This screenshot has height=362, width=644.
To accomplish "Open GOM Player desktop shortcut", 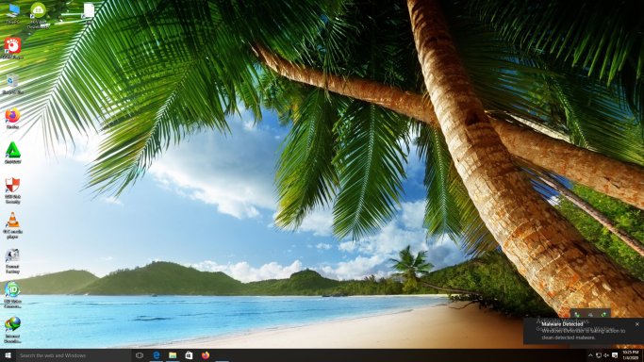I will click(x=12, y=48).
